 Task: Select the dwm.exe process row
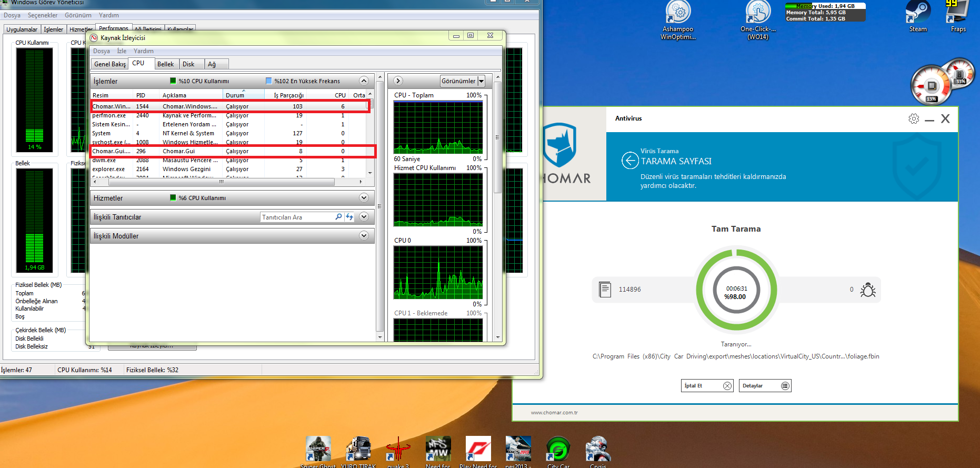point(228,160)
